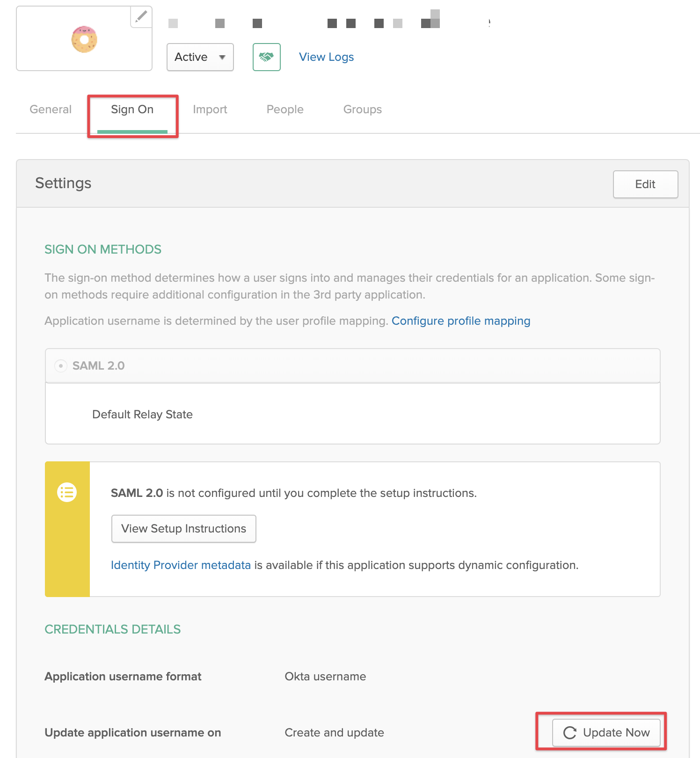The image size is (700, 758).
Task: Open the Identity Provider metadata link
Action: 181,565
